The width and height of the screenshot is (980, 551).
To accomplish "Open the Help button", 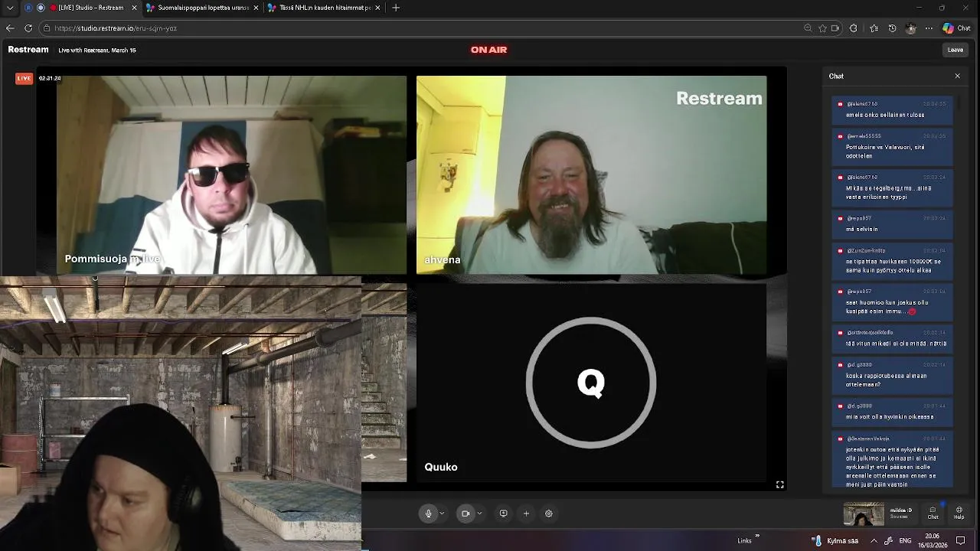I will click(959, 514).
